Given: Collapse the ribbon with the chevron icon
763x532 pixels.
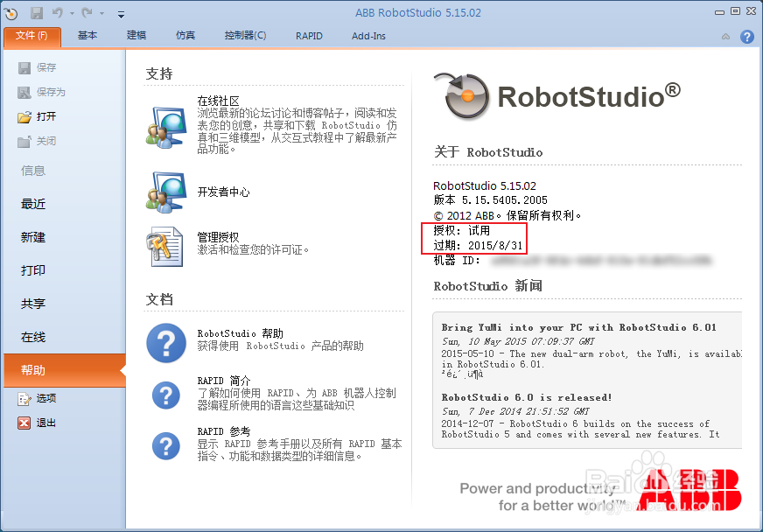Looking at the screenshot, I should (x=725, y=37).
